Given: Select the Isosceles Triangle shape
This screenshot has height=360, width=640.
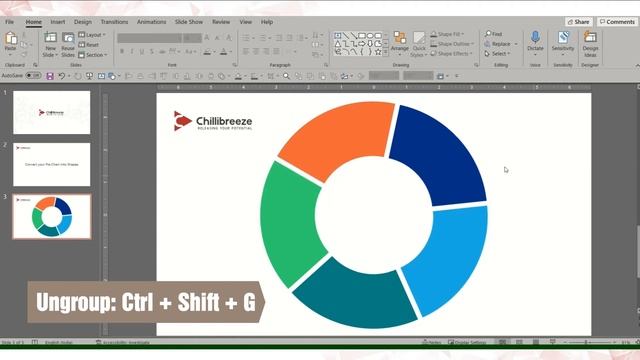Looking at the screenshot, I should point(338,44).
